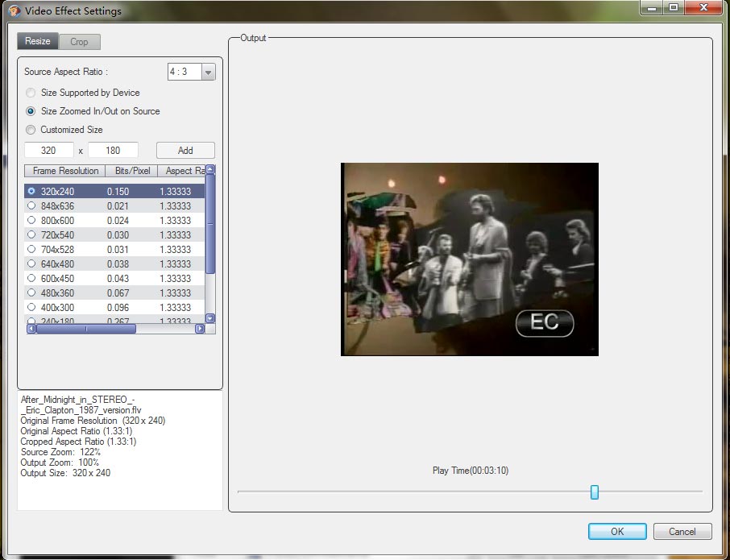Viewport: 730px width, 560px height.
Task: Click the resolution list scroll up arrow
Action: (210, 169)
